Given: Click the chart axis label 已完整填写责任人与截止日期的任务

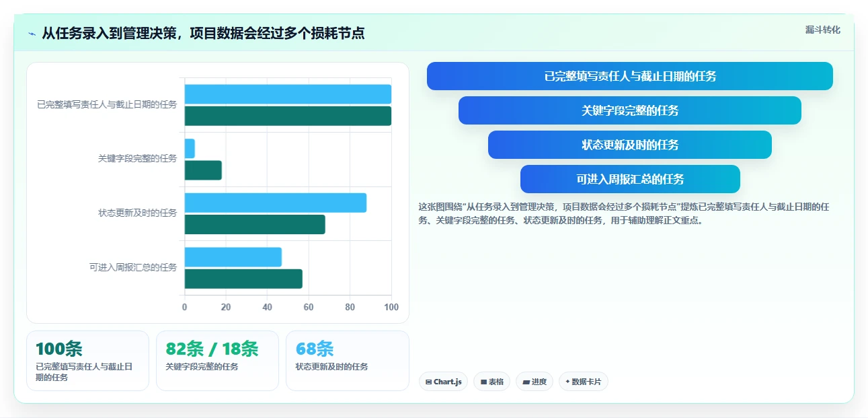Looking at the screenshot, I should click(x=107, y=104).
